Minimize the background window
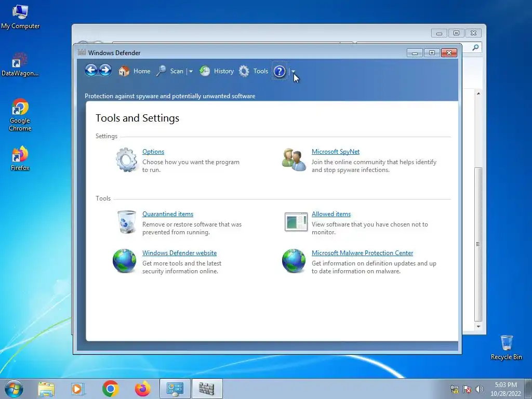The image size is (532, 399). [x=439, y=33]
